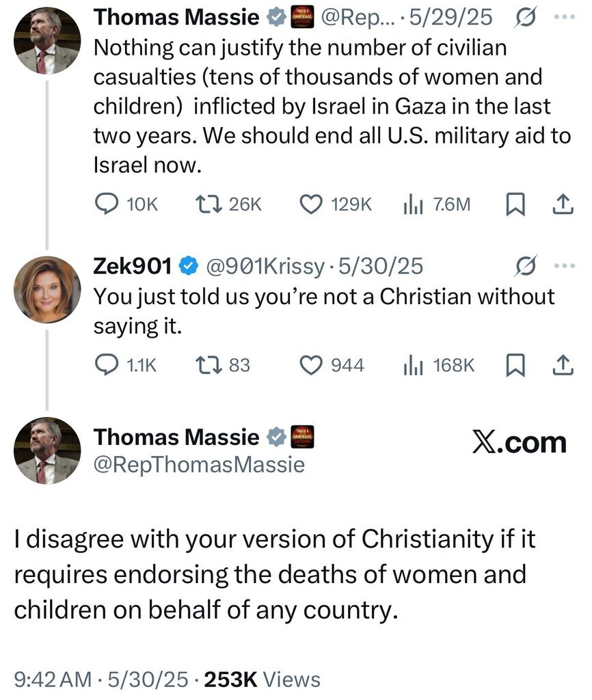This screenshot has height=700, width=592.
Task: Bookmark Zek901's reply tweet
Action: point(514,365)
